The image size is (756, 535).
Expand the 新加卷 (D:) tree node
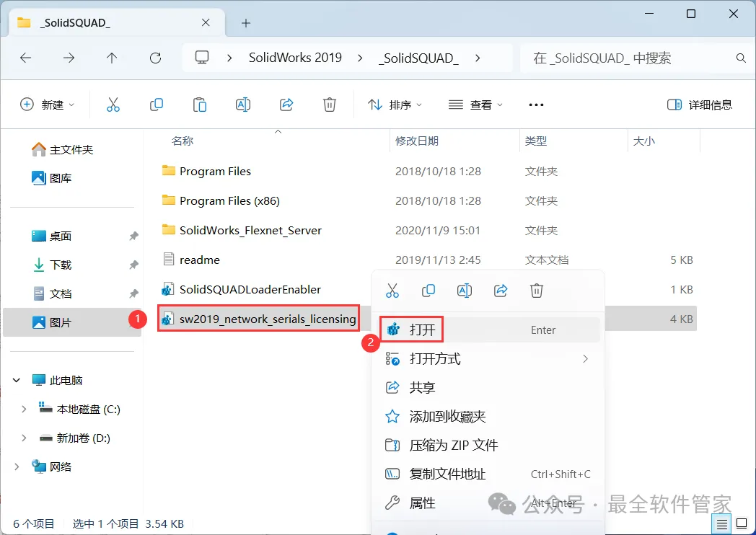(x=23, y=438)
